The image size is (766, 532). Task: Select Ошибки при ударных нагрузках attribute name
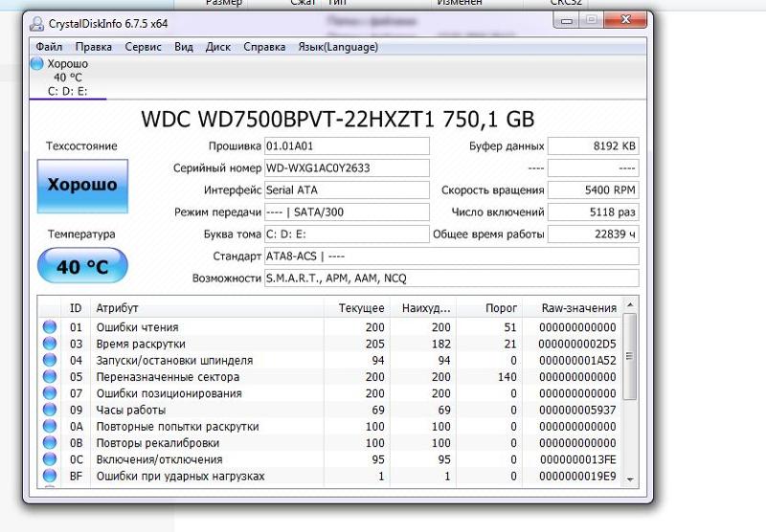(180, 476)
